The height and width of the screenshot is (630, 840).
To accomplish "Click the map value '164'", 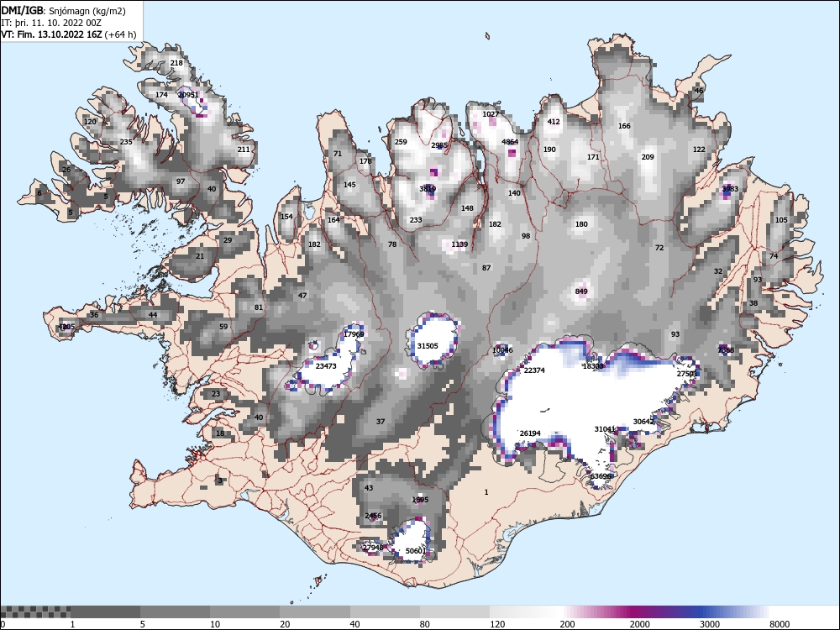I will (333, 220).
